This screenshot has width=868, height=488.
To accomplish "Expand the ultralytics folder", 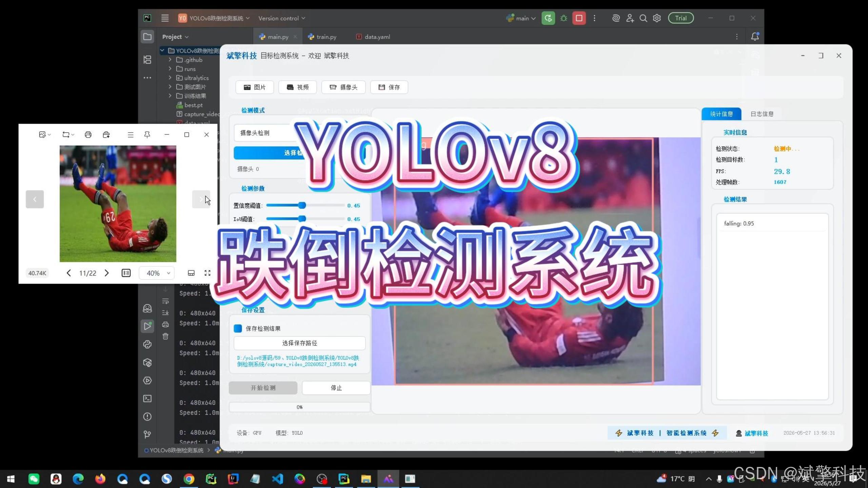I will [x=170, y=78].
